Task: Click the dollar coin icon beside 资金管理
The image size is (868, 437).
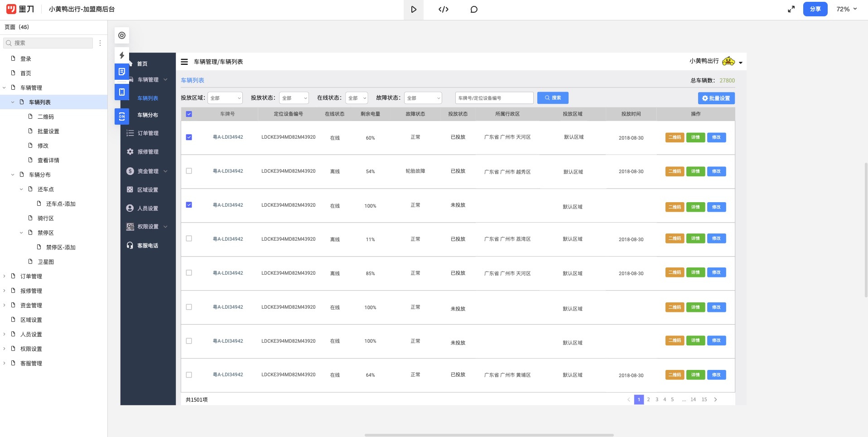Action: (130, 171)
